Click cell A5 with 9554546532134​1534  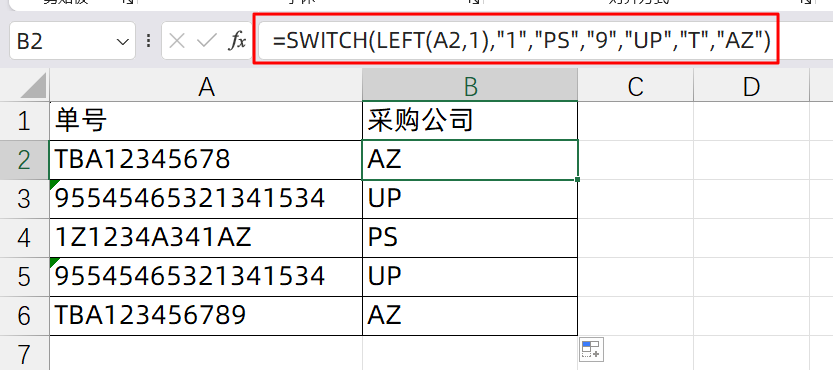click(x=206, y=277)
